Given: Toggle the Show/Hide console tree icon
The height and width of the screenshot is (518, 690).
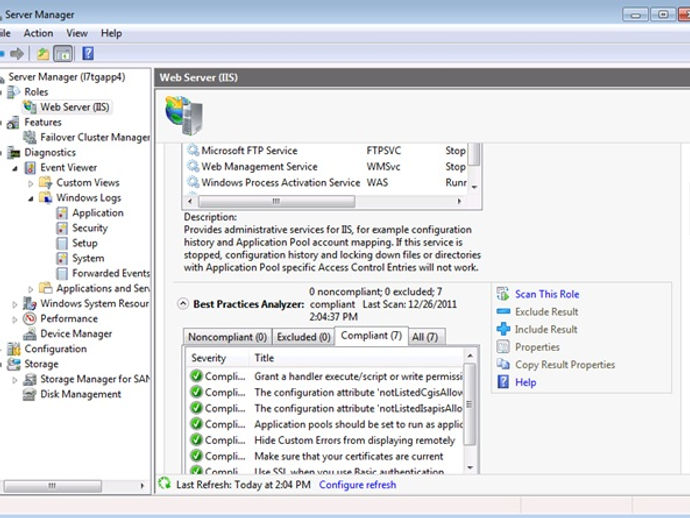Looking at the screenshot, I should tap(63, 54).
